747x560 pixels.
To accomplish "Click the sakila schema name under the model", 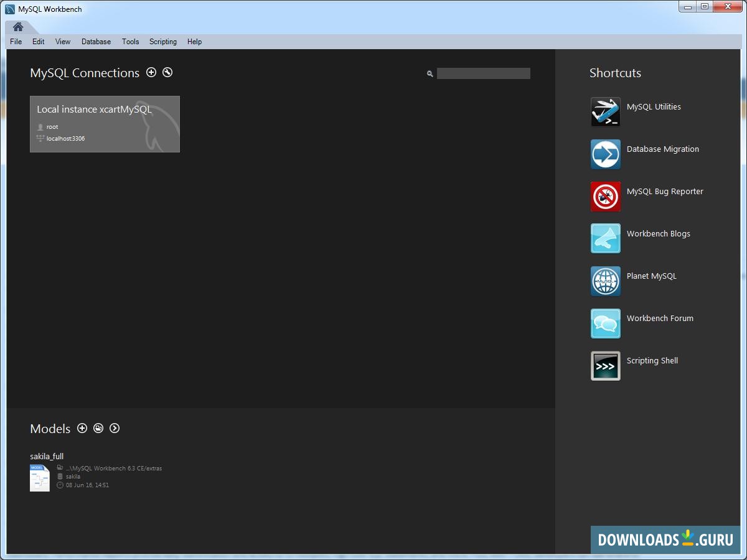I will click(x=73, y=477).
